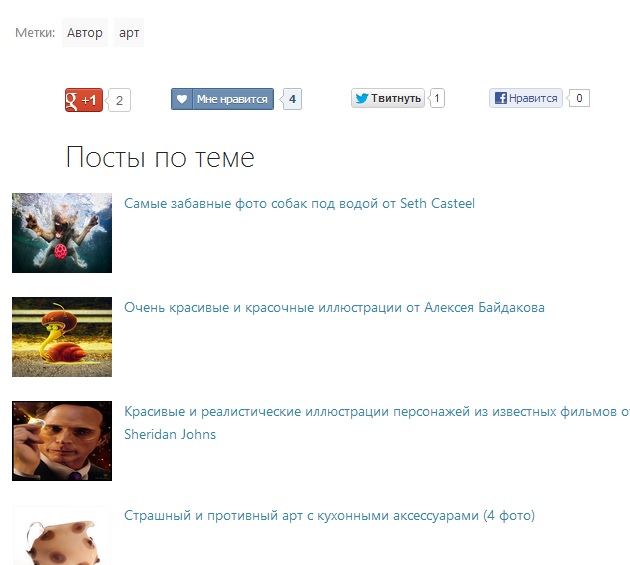Open the colorful snail illustration thumbnail
The width and height of the screenshot is (630, 565).
(62, 337)
